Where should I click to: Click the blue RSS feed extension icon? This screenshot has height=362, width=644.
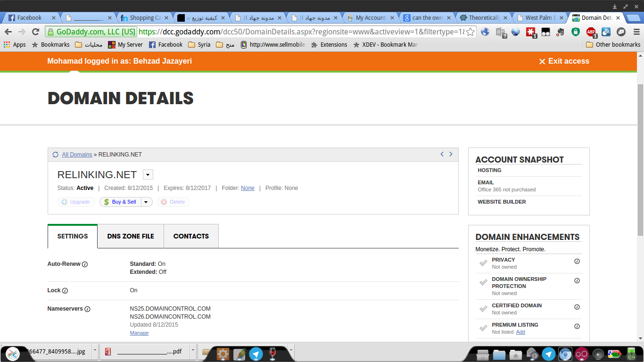[x=606, y=32]
